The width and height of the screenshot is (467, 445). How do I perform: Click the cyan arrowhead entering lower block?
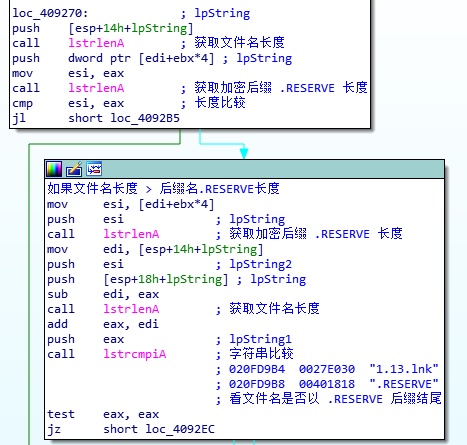click(244, 152)
